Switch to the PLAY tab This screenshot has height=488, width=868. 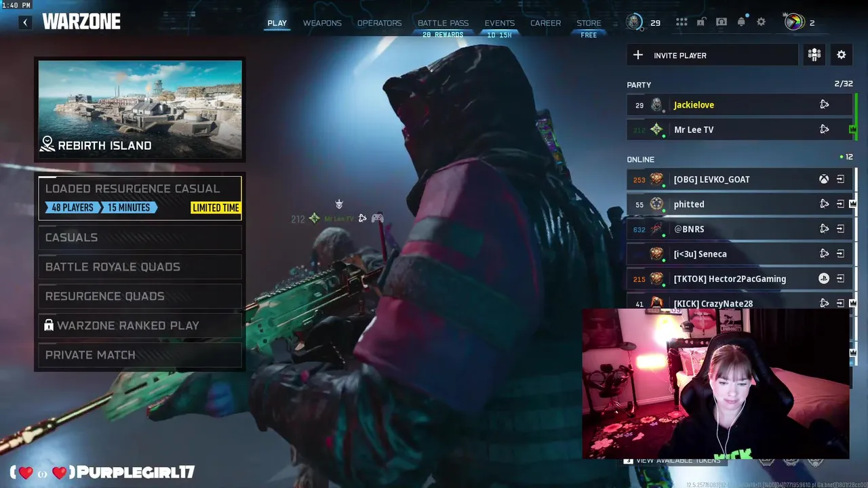[x=277, y=23]
